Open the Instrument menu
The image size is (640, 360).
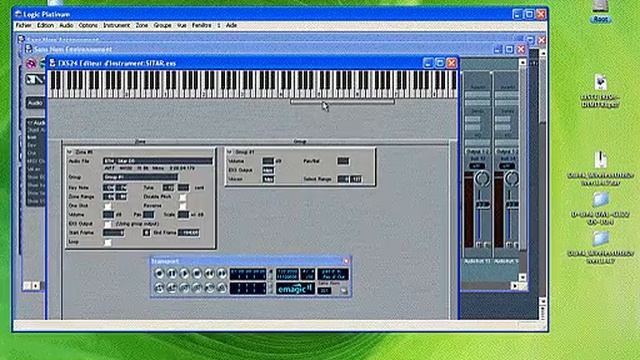[x=116, y=25]
